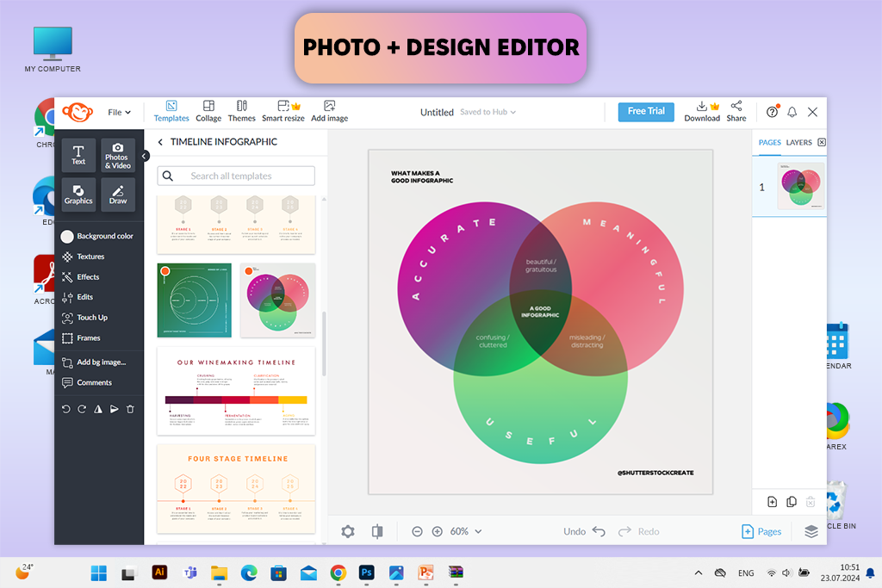Open Photos & Video tool
Viewport: 882px width, 588px height.
point(117,155)
